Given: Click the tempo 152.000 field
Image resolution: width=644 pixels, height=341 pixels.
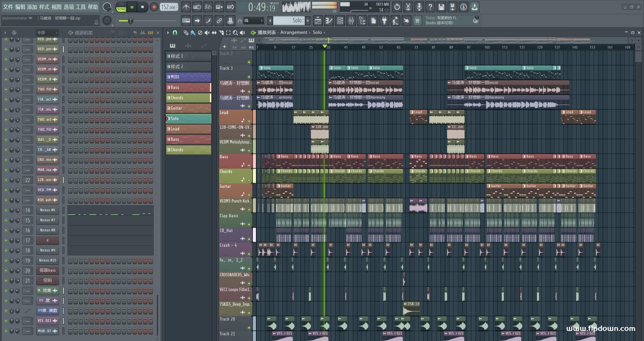Looking at the screenshot, I should (169, 7).
